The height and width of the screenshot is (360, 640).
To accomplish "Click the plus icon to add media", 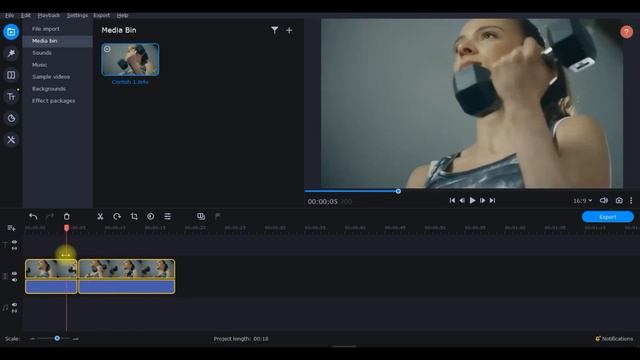I will coord(289,30).
